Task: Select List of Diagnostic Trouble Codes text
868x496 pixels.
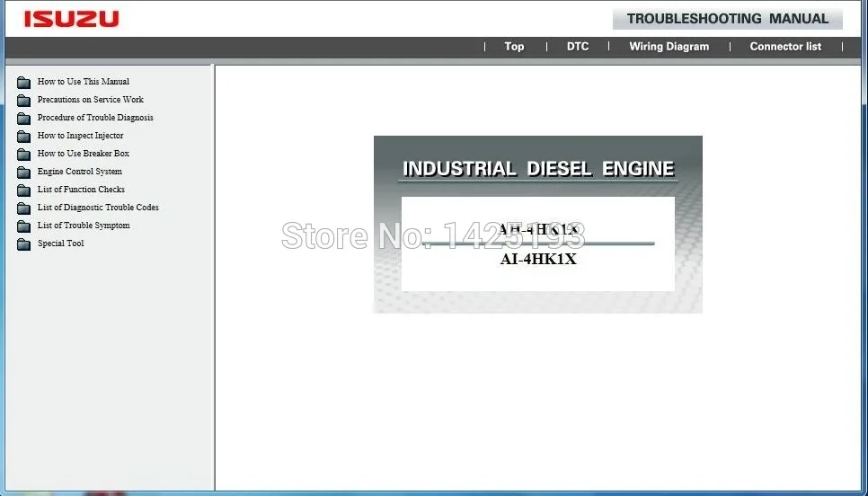Action: [x=98, y=207]
